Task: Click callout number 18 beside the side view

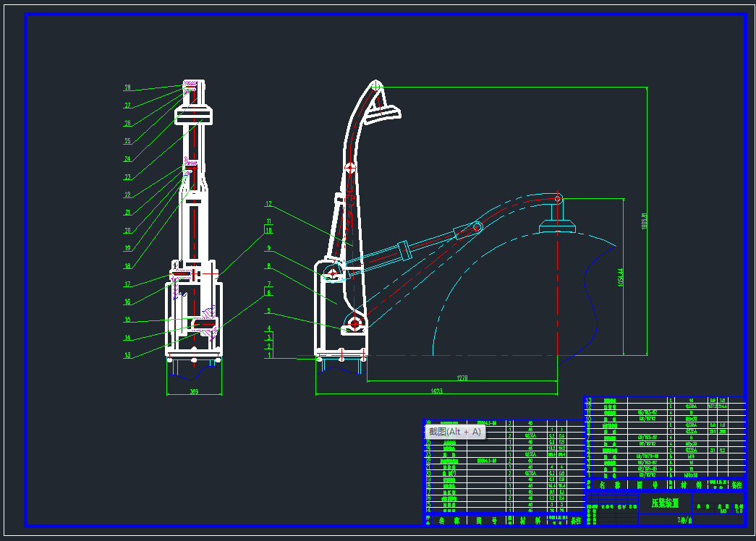Action: 127,266
